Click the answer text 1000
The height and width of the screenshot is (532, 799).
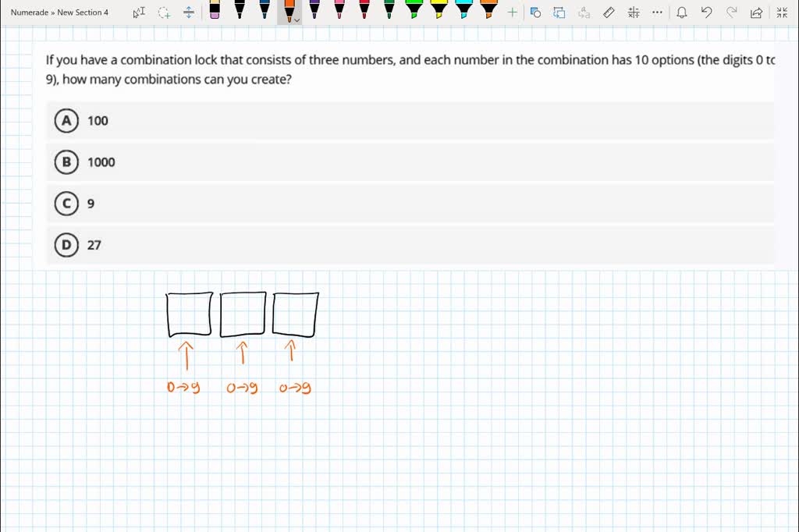point(101,162)
